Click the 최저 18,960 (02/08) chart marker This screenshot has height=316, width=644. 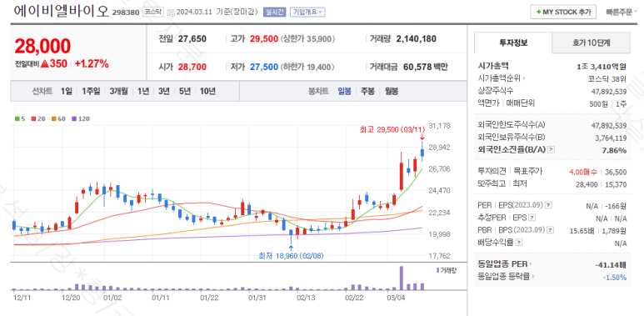tap(292, 256)
